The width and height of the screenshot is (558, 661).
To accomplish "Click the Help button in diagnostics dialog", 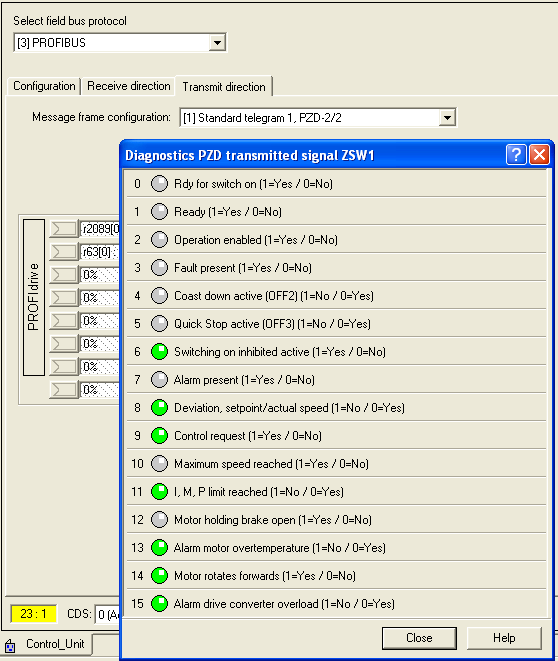I will pyautogui.click(x=504, y=638).
